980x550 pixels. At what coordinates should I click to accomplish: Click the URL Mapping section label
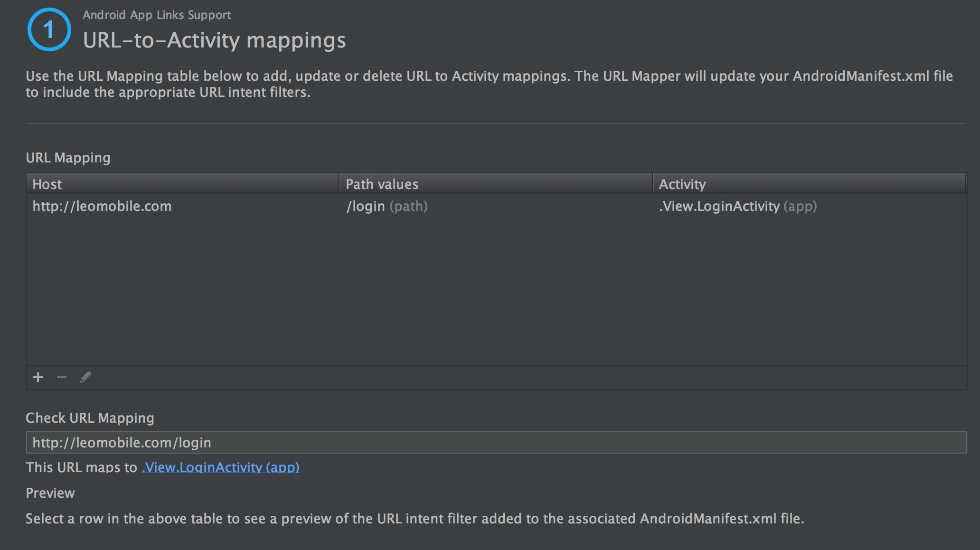[68, 158]
